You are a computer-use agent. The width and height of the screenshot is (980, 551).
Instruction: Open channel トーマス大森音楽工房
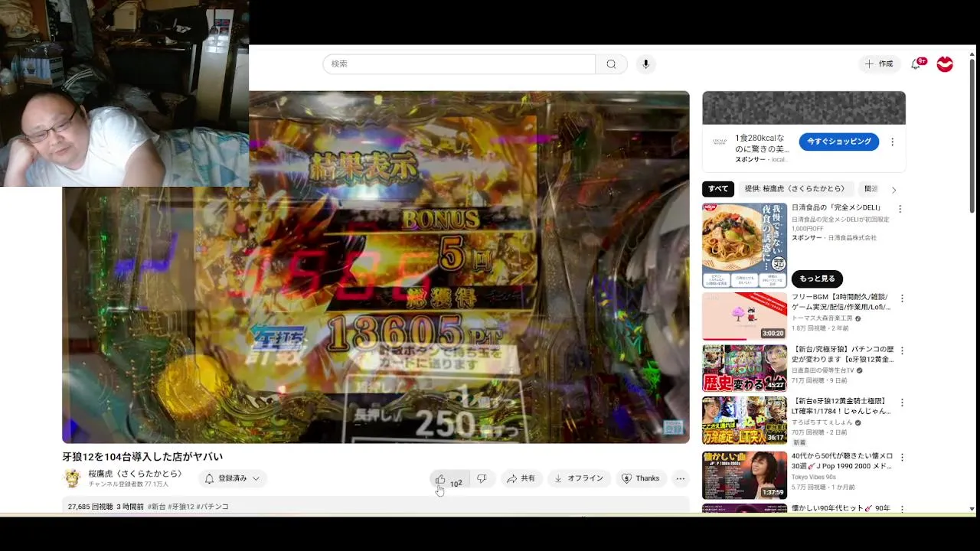(822, 318)
